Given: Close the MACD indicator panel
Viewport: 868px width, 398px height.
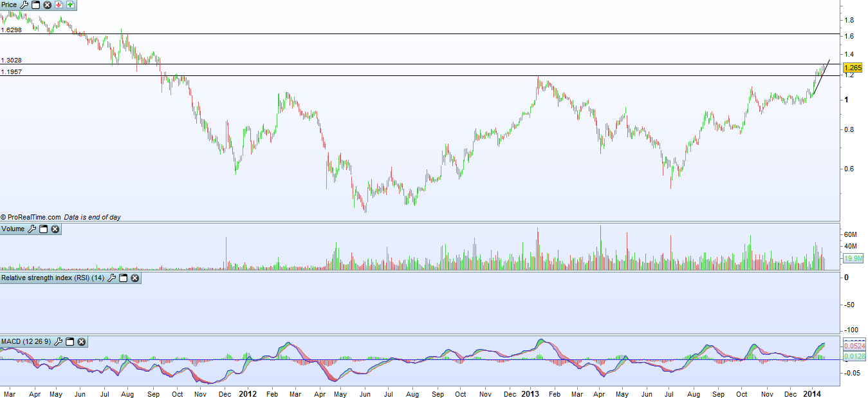Looking at the screenshot, I should 82,341.
